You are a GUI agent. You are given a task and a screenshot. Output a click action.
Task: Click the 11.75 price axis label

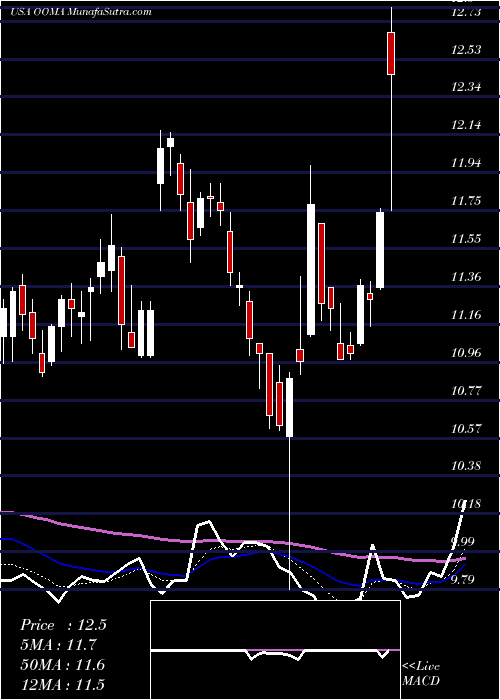pyautogui.click(x=466, y=201)
